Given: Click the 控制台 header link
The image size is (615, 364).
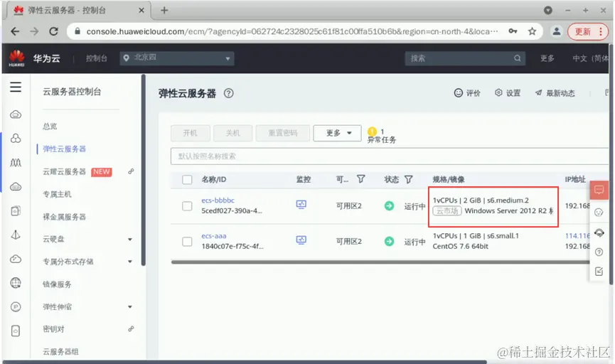Looking at the screenshot, I should tap(97, 58).
